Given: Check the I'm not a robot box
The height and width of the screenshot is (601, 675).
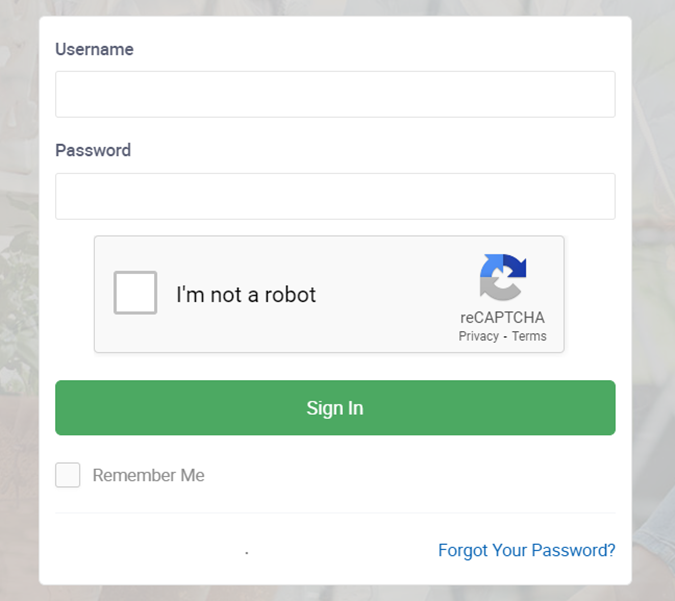Looking at the screenshot, I should tap(135, 293).
